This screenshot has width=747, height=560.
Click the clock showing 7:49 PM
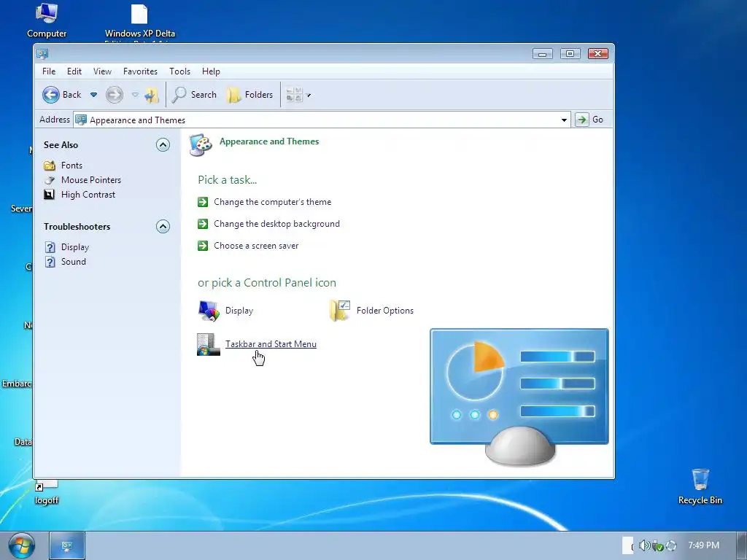tap(704, 545)
